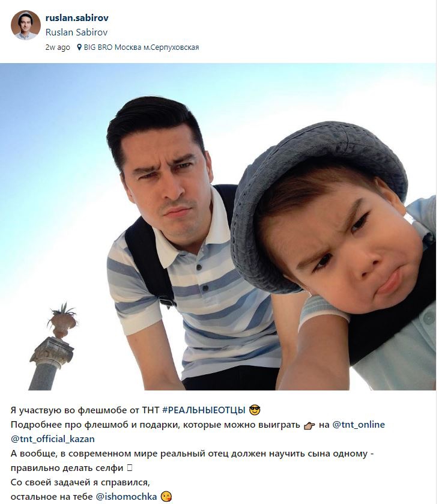Click the kissing face emoji

coord(166,497)
